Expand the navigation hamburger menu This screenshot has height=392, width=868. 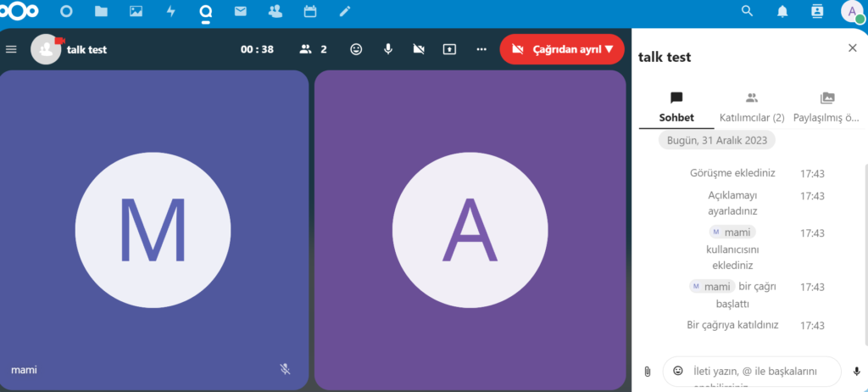(x=11, y=49)
